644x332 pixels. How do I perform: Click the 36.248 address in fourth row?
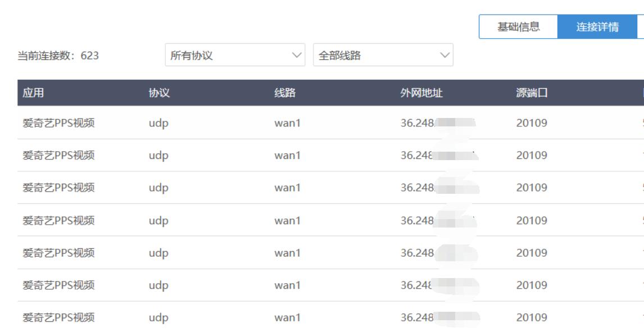coord(417,220)
